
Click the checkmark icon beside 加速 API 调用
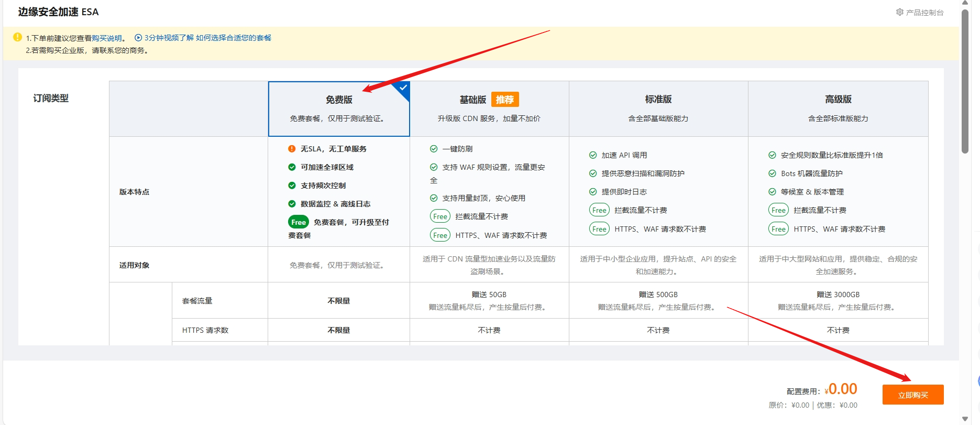(x=593, y=155)
